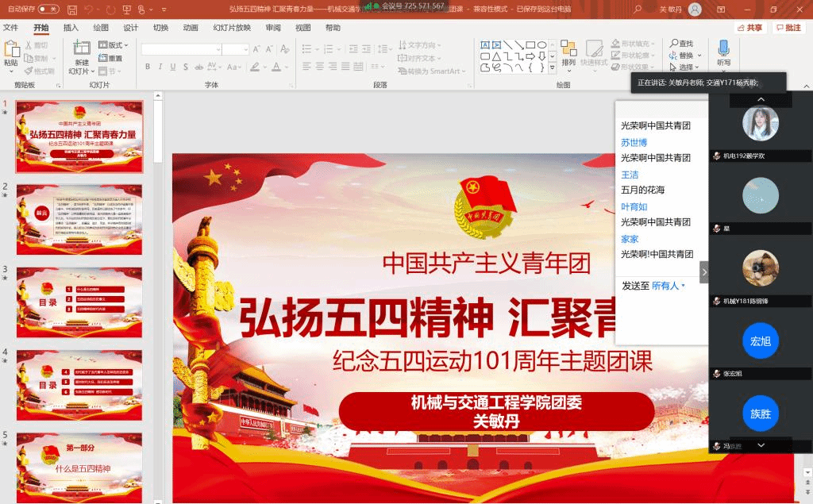The image size is (813, 504).
Task: Click the 共享 (Share) button
Action: (x=750, y=28)
